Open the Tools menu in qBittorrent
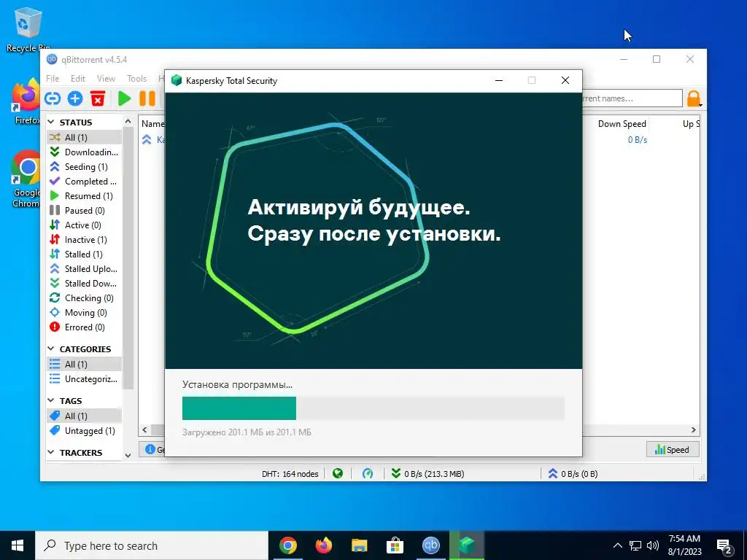The height and width of the screenshot is (560, 747). 136,79
